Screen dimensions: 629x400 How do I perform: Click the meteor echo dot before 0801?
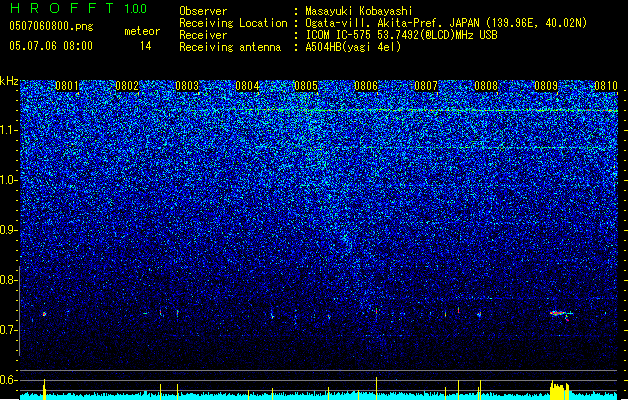coord(44,314)
